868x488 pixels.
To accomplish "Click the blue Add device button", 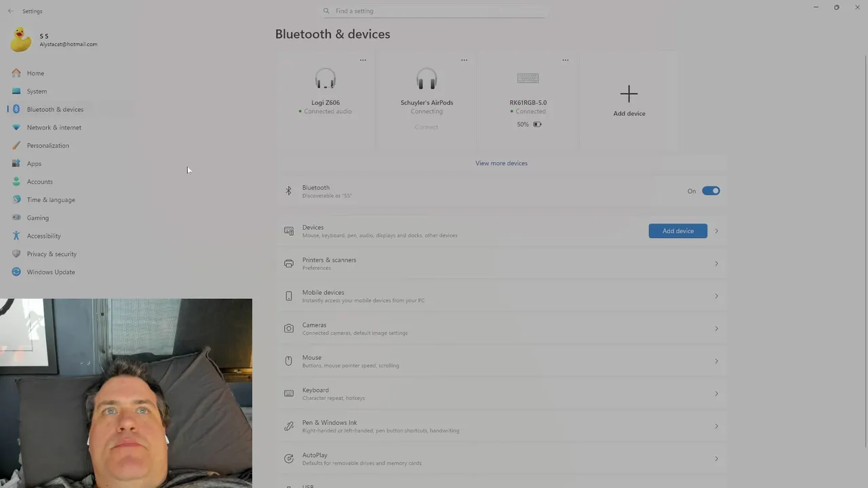I will coord(678,231).
